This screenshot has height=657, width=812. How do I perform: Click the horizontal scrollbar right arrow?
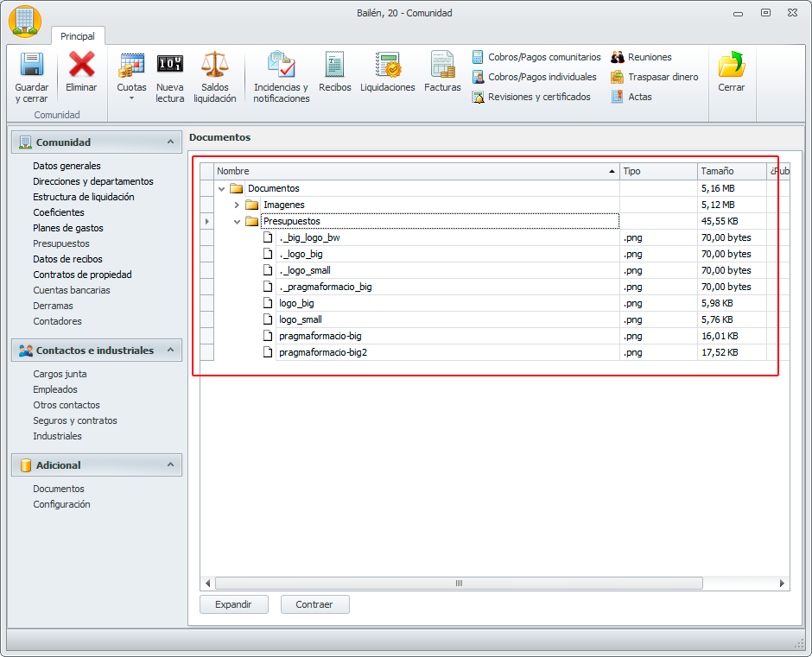click(782, 584)
